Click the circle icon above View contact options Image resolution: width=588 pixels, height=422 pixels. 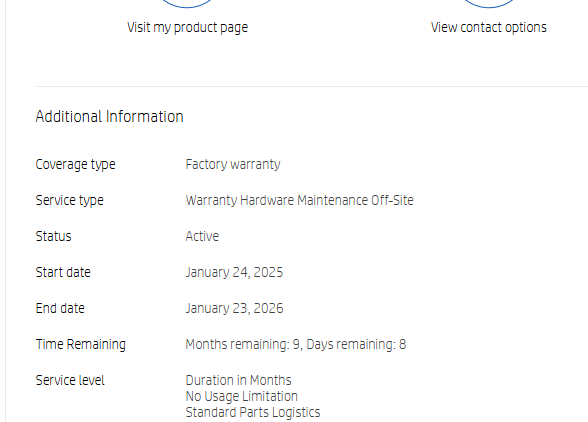[x=489, y=3]
